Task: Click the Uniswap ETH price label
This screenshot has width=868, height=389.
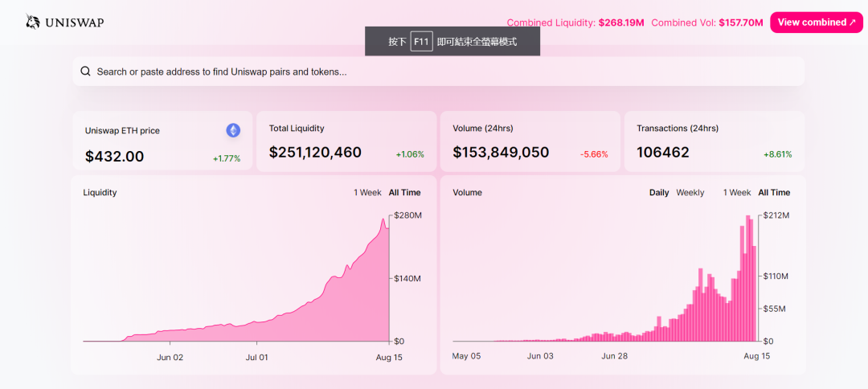Action: click(x=122, y=131)
